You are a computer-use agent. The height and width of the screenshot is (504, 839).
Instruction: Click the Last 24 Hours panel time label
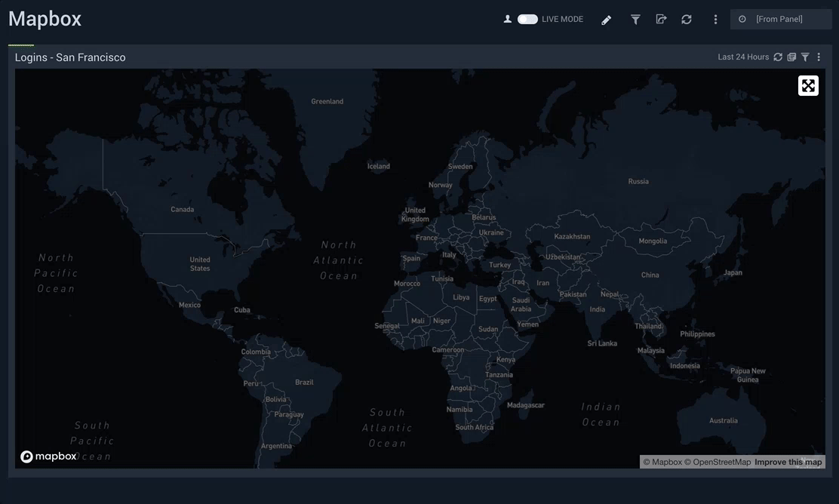point(743,57)
